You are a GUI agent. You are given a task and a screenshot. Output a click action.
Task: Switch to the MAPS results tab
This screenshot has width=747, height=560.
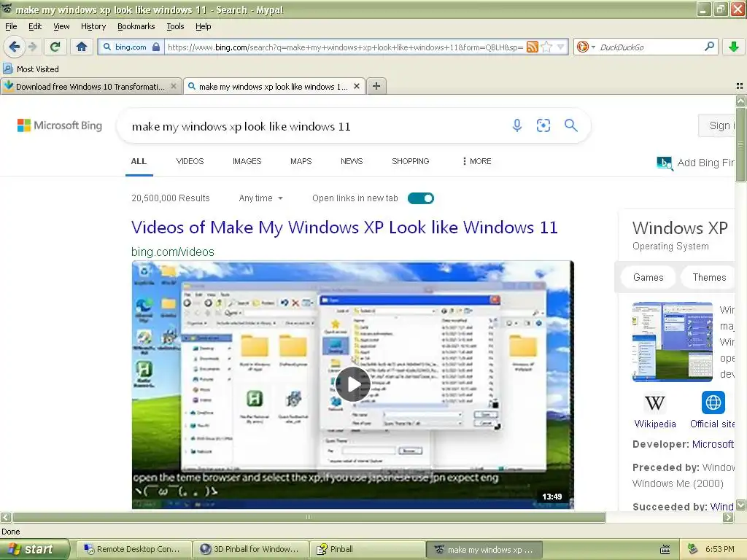coord(301,161)
